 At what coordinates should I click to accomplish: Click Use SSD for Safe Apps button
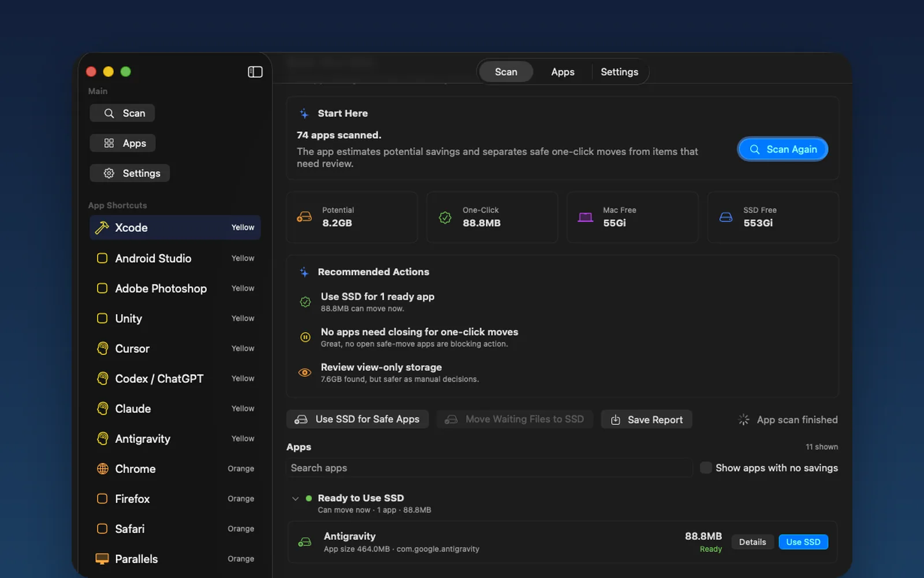click(x=357, y=419)
